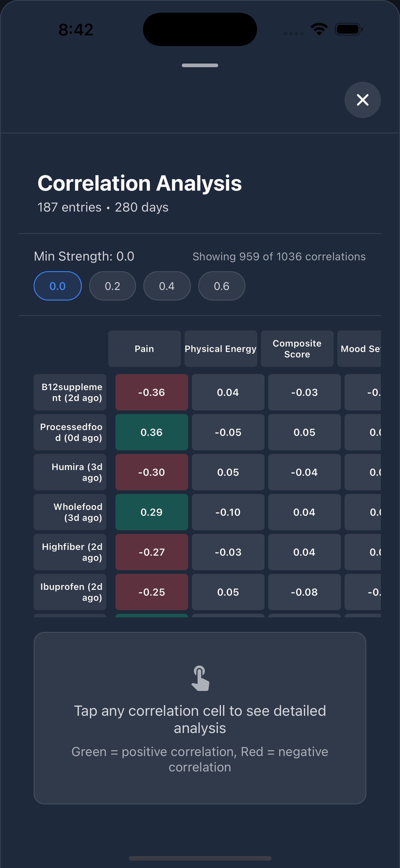The height and width of the screenshot is (868, 400).
Task: Set minimum strength to 0.6
Action: pos(222,286)
